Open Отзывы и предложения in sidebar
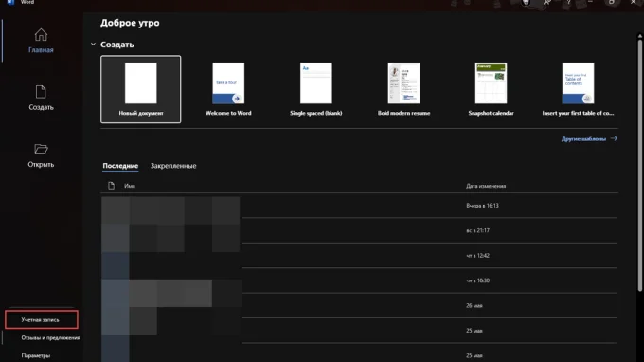Image resolution: width=644 pixels, height=362 pixels. [50, 337]
